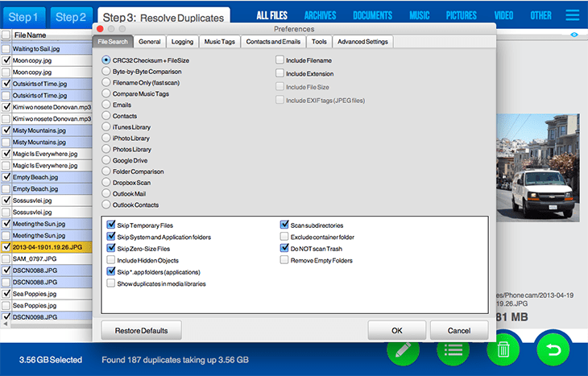Enable Include Extension checkbox
Viewport: 588px width, 376px height.
coord(280,73)
